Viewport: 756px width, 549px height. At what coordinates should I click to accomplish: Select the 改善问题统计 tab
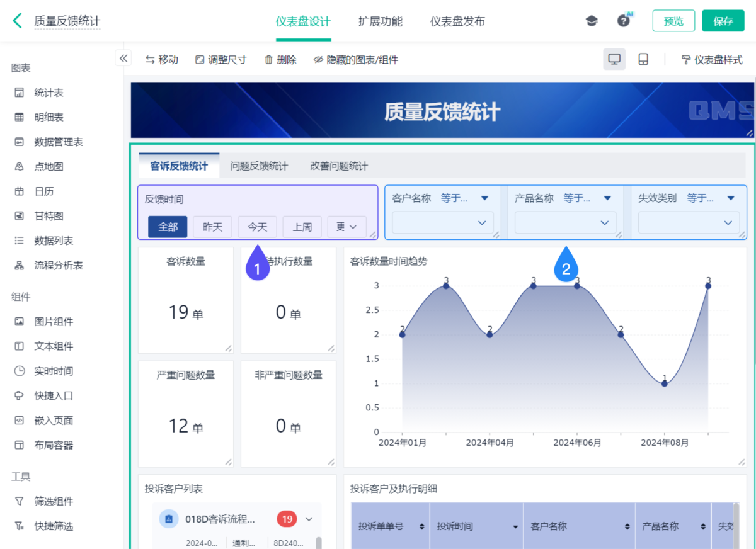339,166
